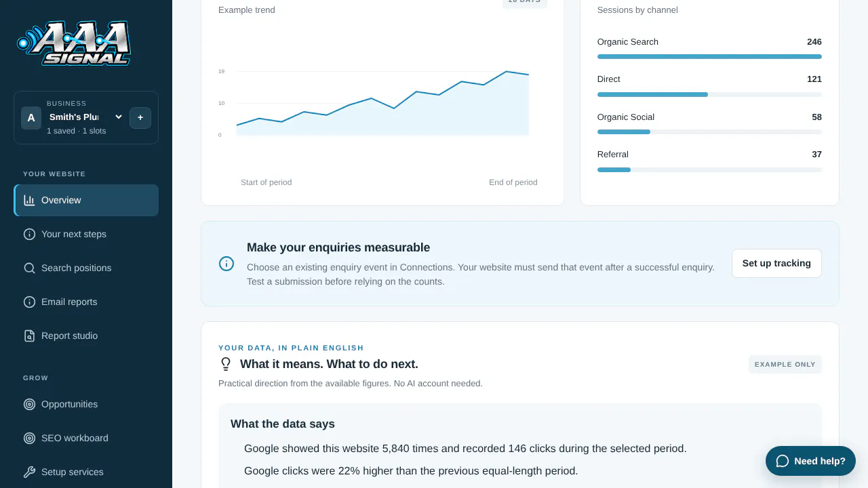Click the Organic Search progress bar

tap(709, 56)
